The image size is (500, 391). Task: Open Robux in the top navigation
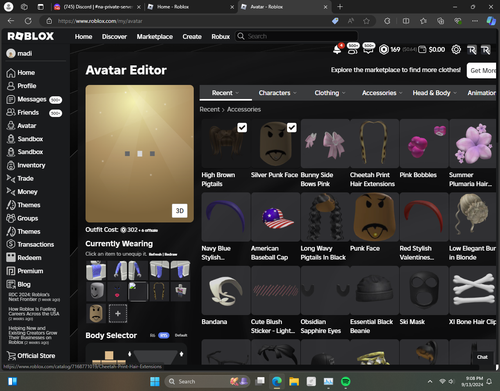[220, 37]
